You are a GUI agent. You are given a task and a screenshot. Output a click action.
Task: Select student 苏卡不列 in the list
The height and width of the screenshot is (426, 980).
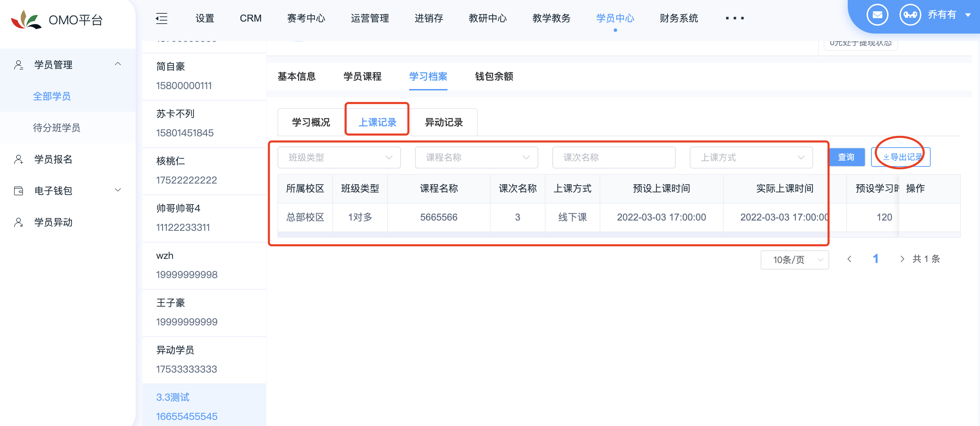tap(204, 124)
